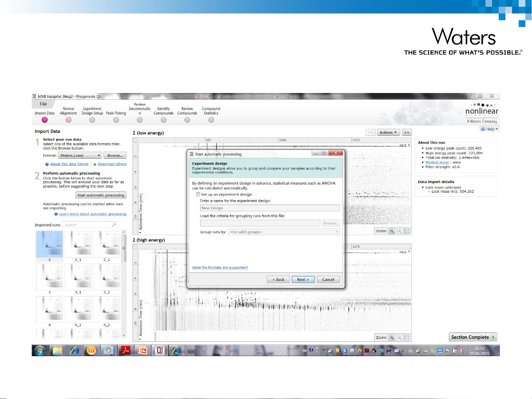This screenshot has width=532, height=399.
Task: Toggle checkbox at high energy plot corner
Action: (x=135, y=247)
